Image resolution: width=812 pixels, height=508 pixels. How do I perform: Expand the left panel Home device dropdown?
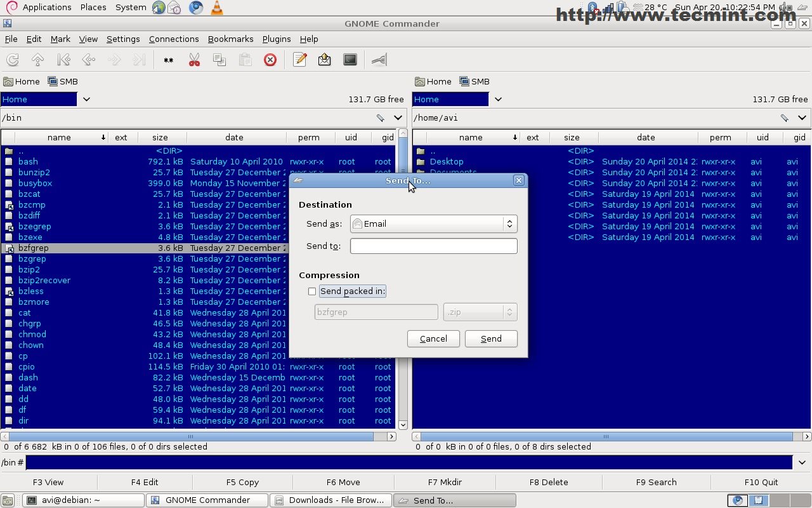pos(86,99)
